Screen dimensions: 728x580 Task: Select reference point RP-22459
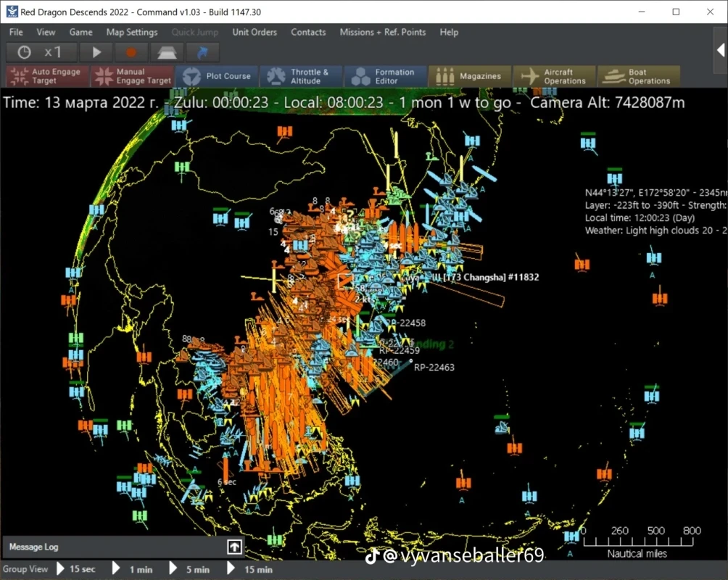(x=400, y=351)
